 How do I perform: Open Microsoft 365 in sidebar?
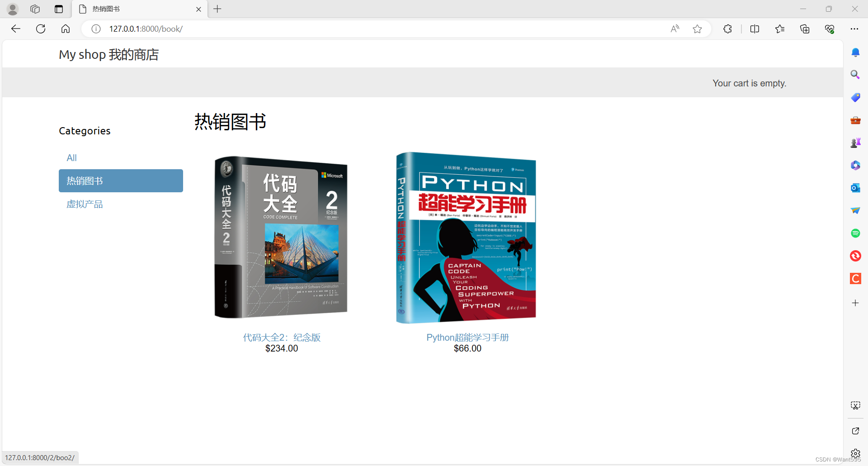point(855,165)
